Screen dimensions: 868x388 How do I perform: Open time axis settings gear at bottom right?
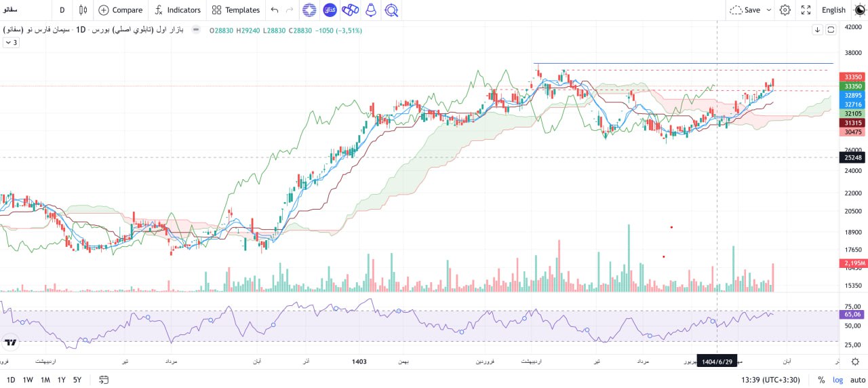[x=856, y=362]
